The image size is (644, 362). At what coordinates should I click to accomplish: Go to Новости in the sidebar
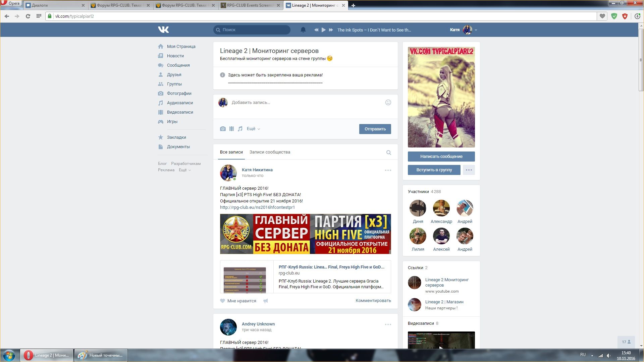[175, 56]
